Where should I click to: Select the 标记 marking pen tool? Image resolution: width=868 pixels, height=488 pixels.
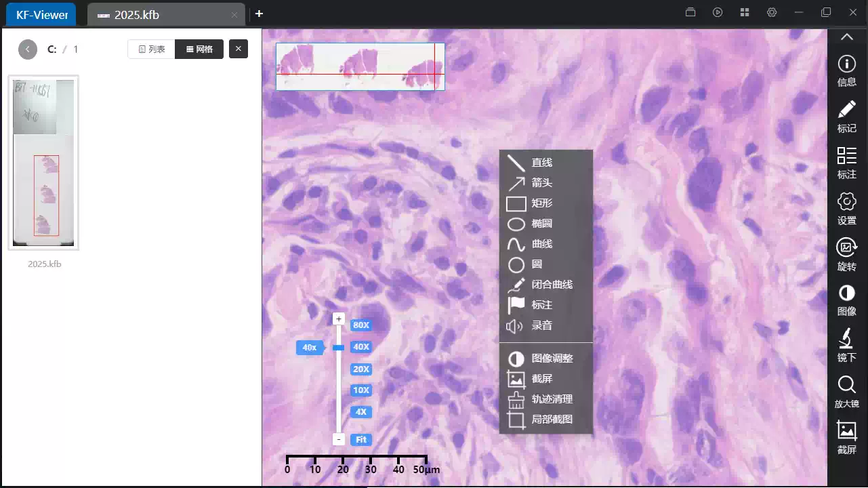point(846,117)
